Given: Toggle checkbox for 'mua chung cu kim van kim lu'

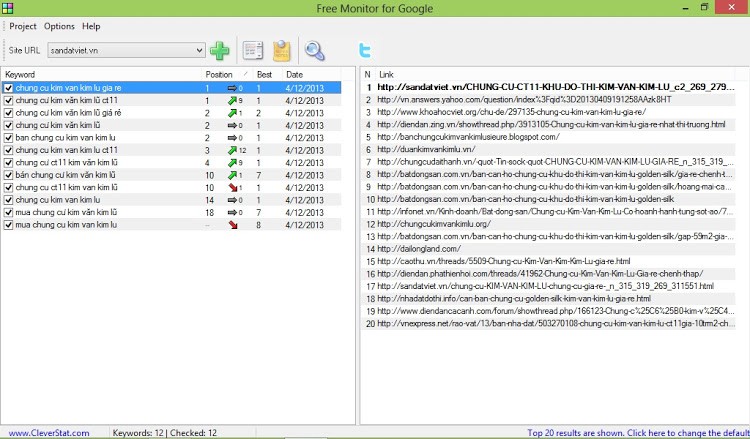Looking at the screenshot, I should [8, 225].
